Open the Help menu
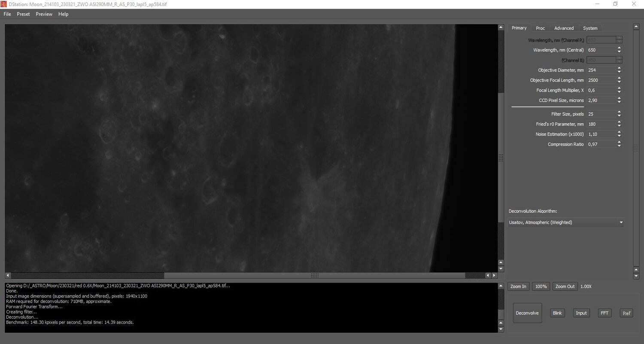The height and width of the screenshot is (344, 644). [64, 14]
